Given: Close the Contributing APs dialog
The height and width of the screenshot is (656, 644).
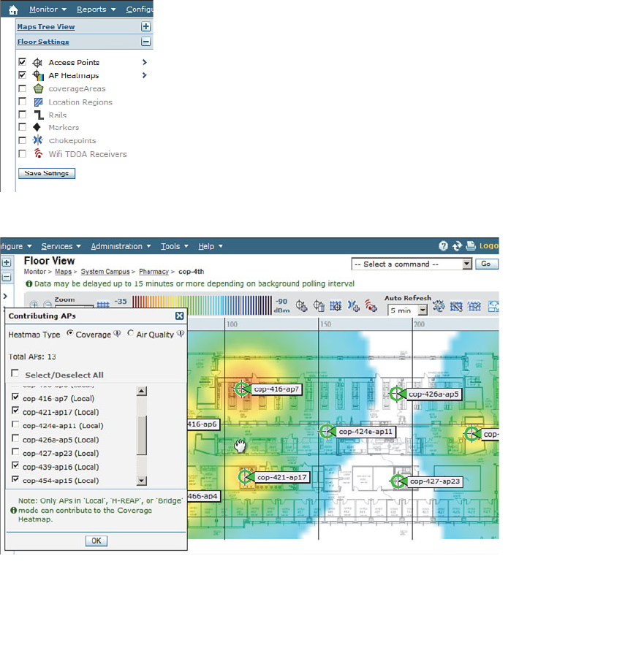Looking at the screenshot, I should pyautogui.click(x=180, y=316).
